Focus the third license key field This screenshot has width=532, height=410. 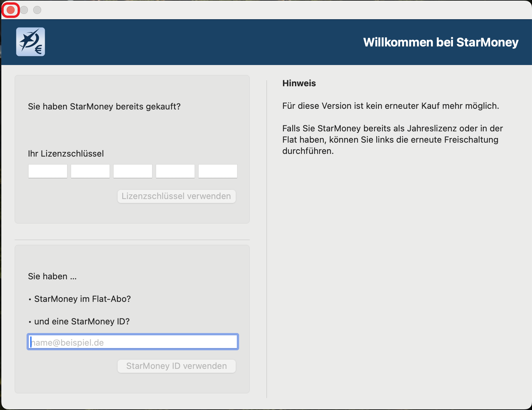click(x=133, y=171)
